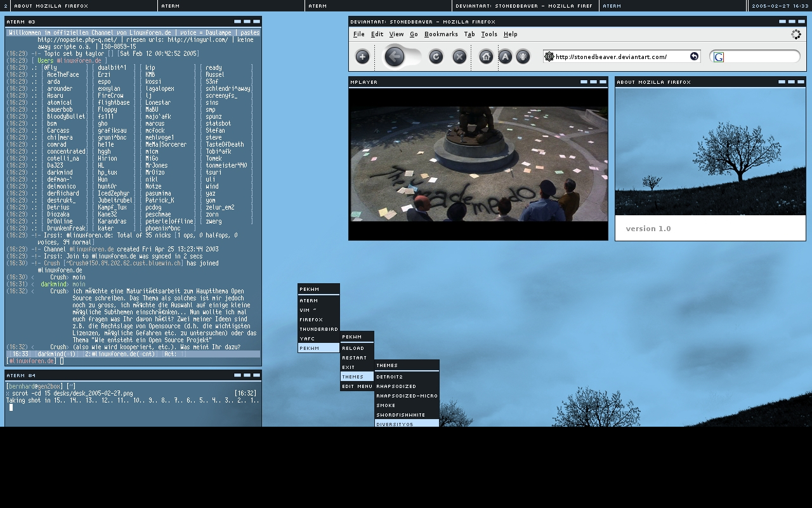This screenshot has height=508, width=812.
Task: Select the Rhapsodized-Micro theme
Action: coord(407,396)
